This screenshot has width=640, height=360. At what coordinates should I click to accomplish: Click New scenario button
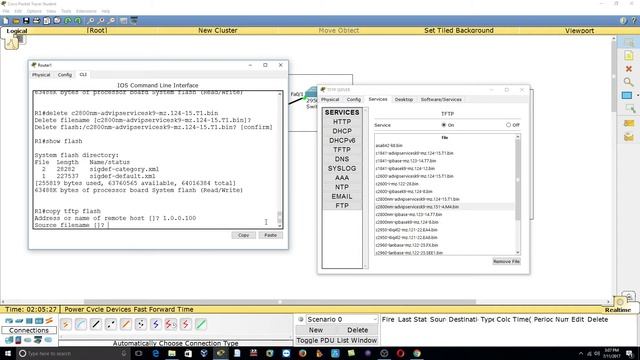click(x=316, y=330)
